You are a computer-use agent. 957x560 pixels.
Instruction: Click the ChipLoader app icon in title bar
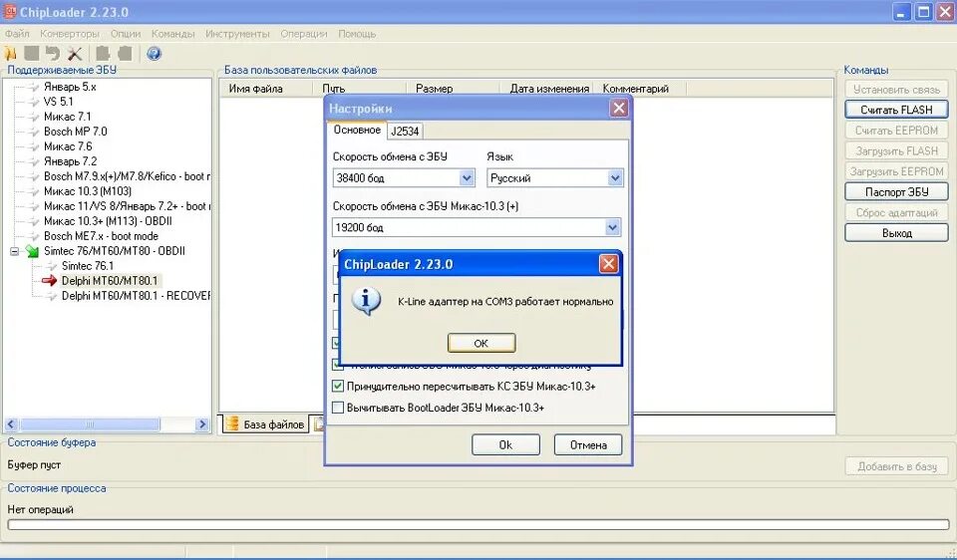(x=10, y=11)
